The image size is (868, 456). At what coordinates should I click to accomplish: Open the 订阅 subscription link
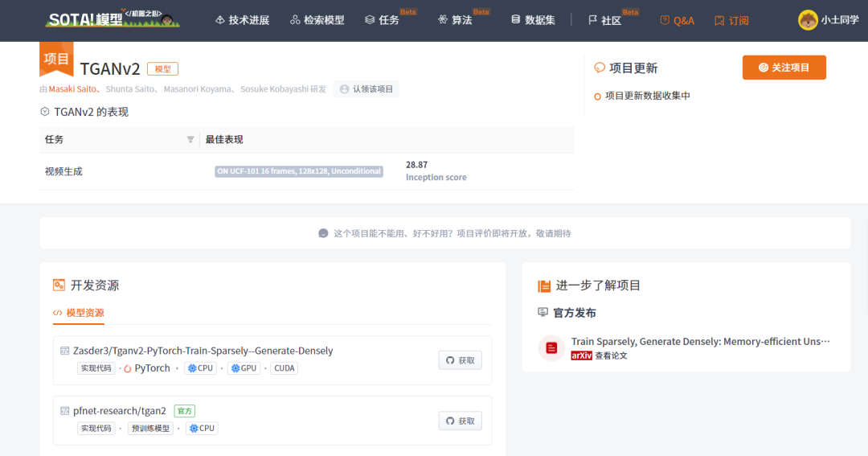pos(731,20)
